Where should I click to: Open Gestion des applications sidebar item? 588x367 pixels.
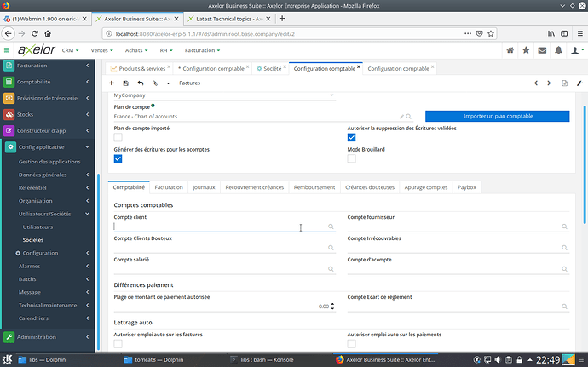point(49,162)
